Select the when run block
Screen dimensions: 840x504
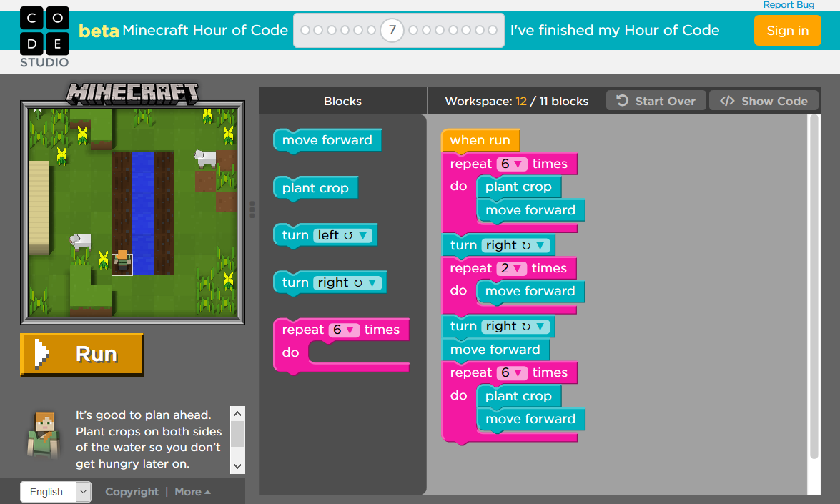(480, 140)
